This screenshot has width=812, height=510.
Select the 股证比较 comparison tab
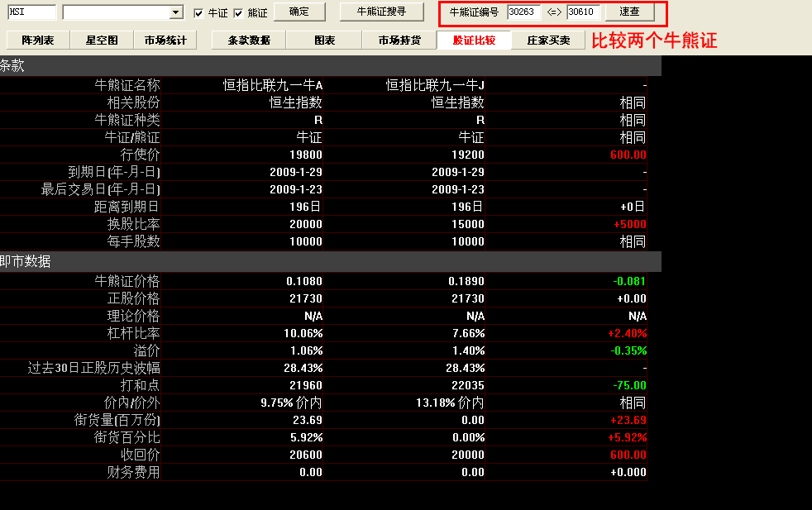(x=474, y=40)
